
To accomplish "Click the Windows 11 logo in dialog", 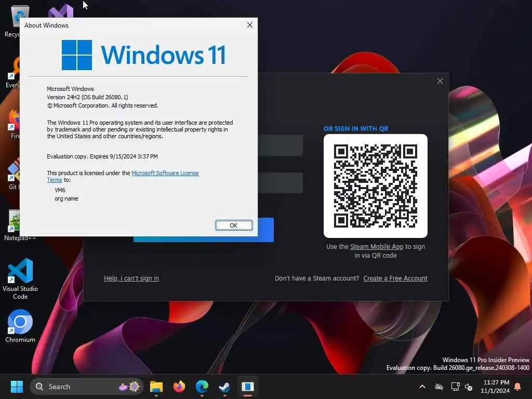I will tap(143, 55).
